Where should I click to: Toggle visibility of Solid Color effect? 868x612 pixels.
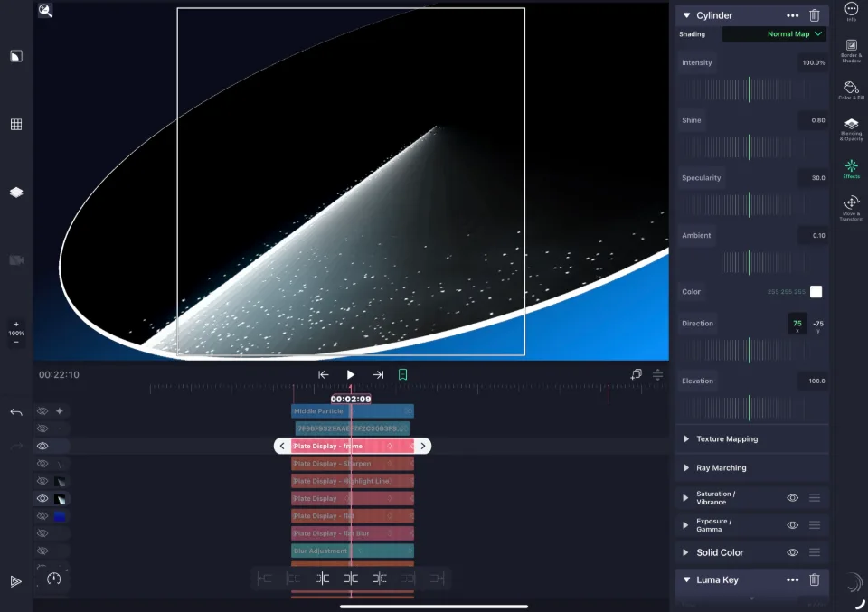coord(792,552)
